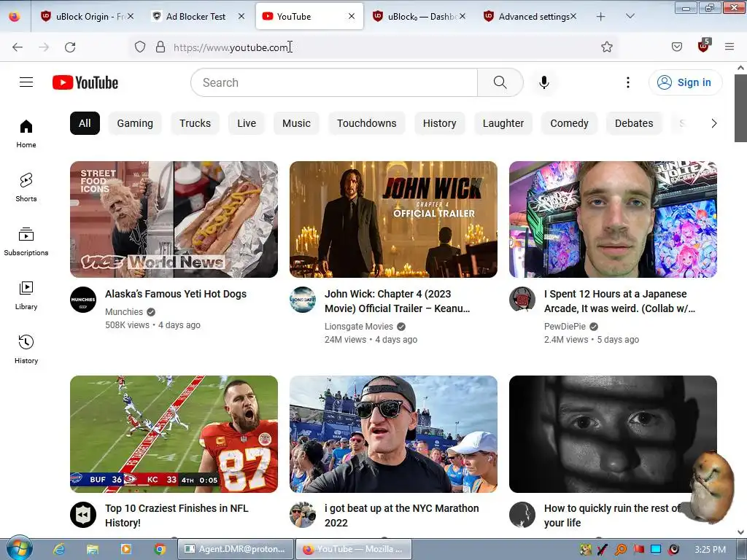Go to Home in the YouTube sidebar
This screenshot has height=560, width=747.
26,134
